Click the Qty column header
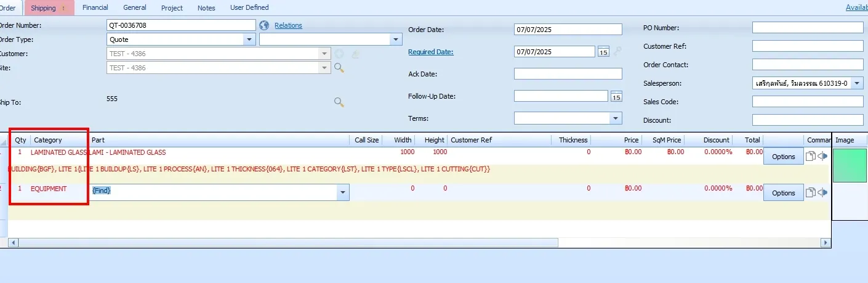Viewport: 868px width, 283px height. (x=21, y=140)
